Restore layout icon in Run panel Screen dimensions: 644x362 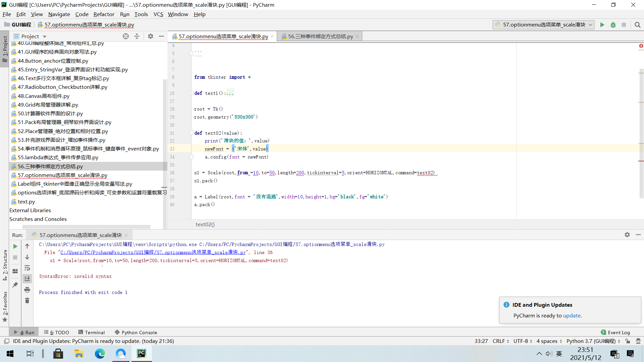pyautogui.click(x=15, y=271)
